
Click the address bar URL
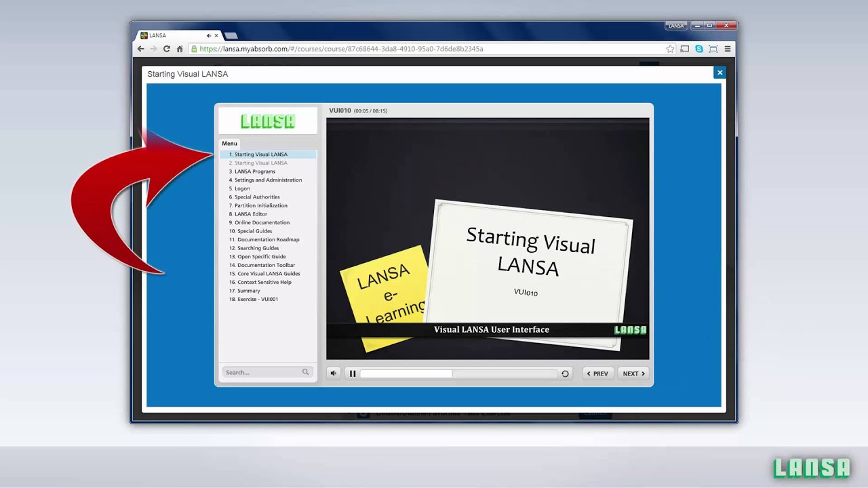click(341, 49)
